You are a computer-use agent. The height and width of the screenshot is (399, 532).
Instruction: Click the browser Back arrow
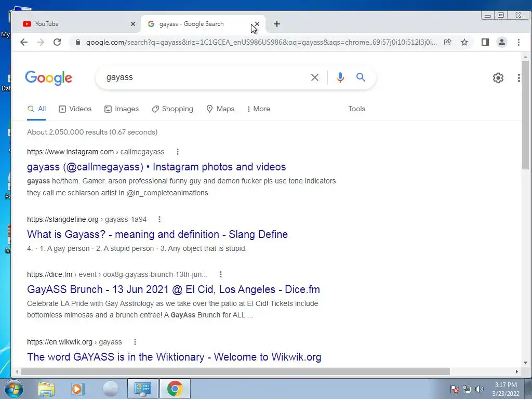pyautogui.click(x=24, y=42)
